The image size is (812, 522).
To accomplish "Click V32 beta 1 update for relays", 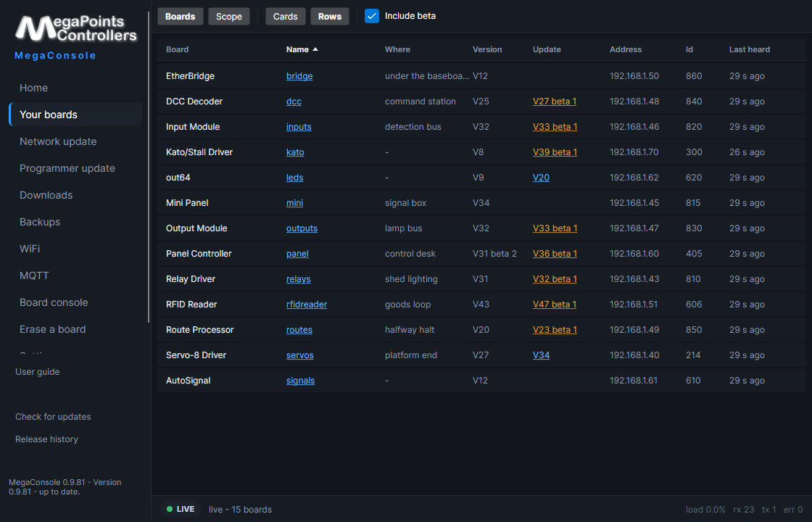I will [555, 279].
